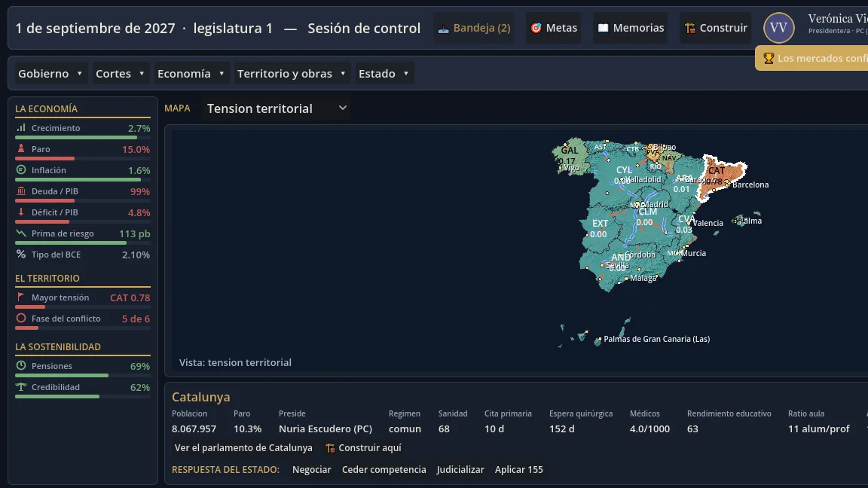Click the Mayor tensión flag icon

[21, 297]
